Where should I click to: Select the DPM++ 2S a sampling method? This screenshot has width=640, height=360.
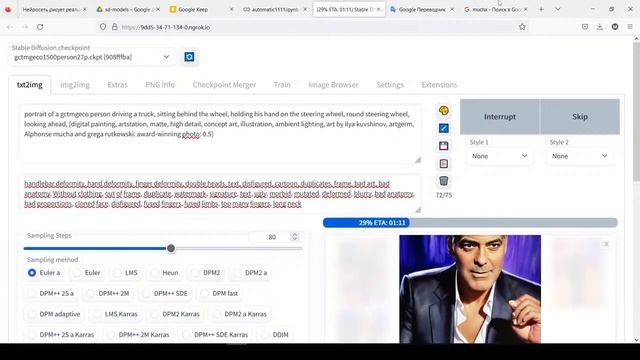(x=51, y=293)
